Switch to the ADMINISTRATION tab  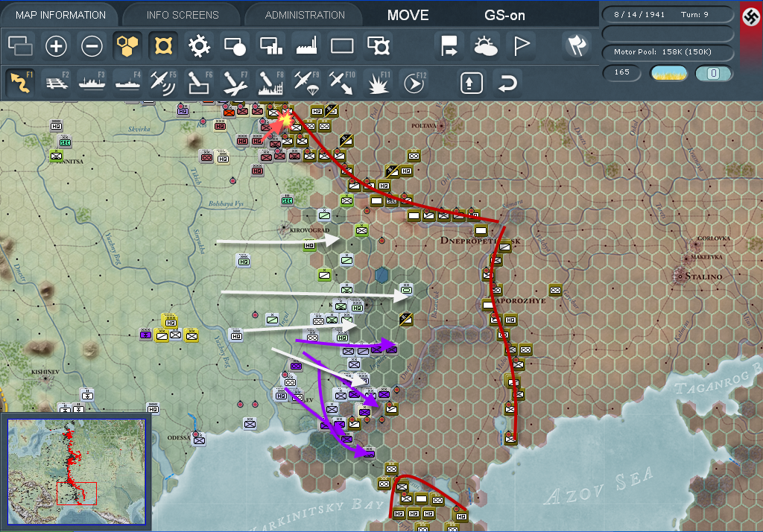[305, 15]
